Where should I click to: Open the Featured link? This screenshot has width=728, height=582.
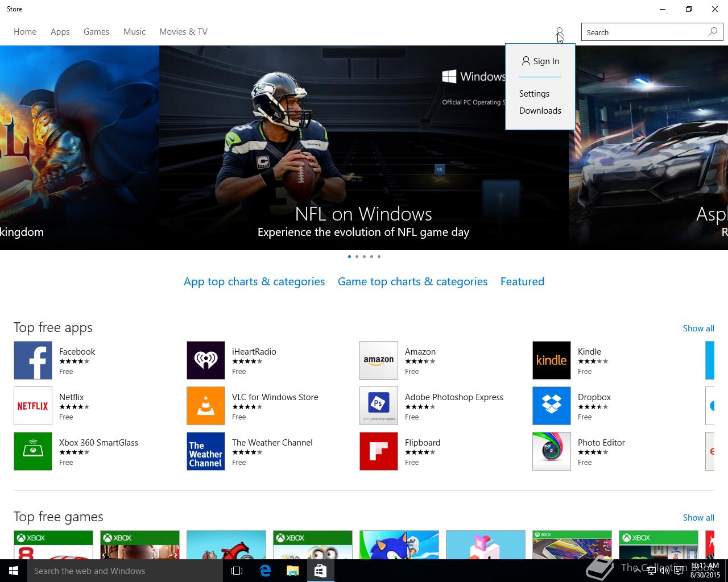click(522, 282)
